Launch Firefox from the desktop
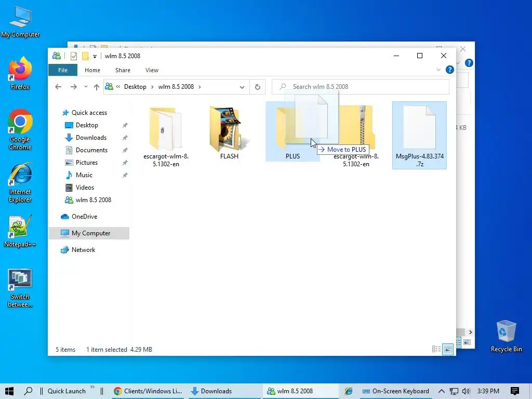This screenshot has width=532, height=399. pyautogui.click(x=20, y=73)
